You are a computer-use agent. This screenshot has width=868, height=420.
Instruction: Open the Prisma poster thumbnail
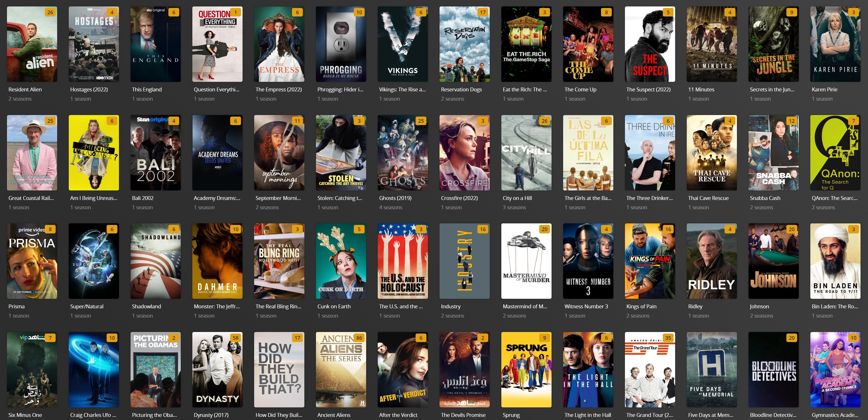[x=32, y=261]
